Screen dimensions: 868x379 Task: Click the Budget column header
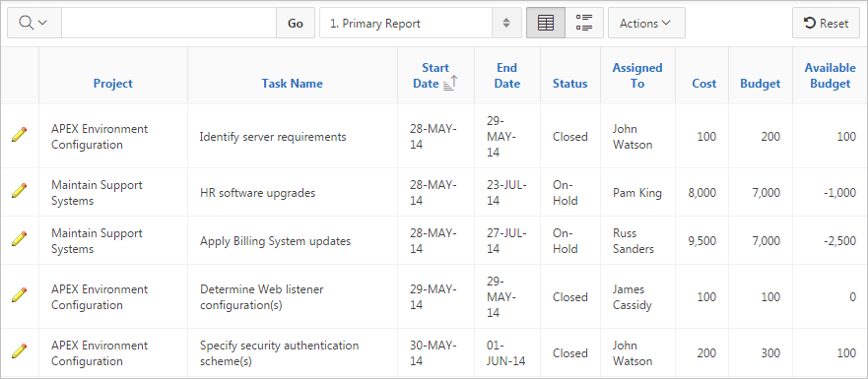click(760, 84)
